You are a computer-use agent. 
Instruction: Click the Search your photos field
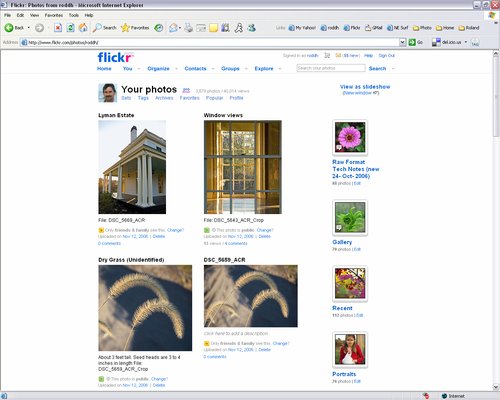point(331,68)
